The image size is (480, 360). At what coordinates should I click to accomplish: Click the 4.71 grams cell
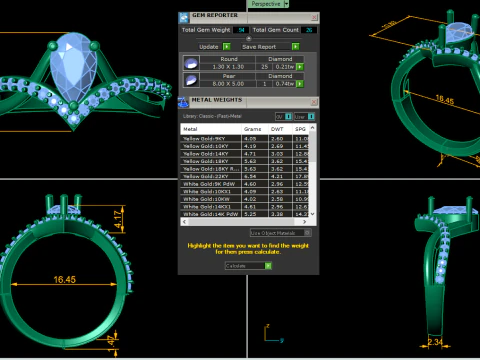click(255, 154)
